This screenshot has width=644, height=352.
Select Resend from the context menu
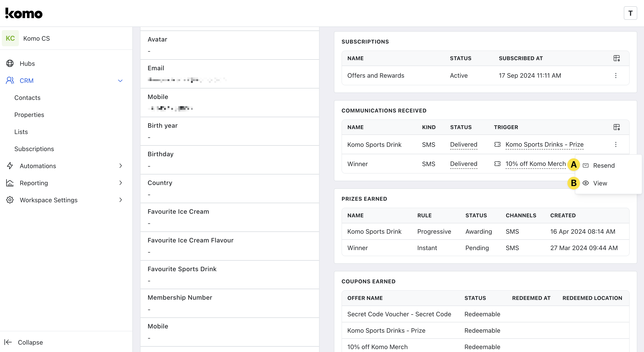click(604, 165)
